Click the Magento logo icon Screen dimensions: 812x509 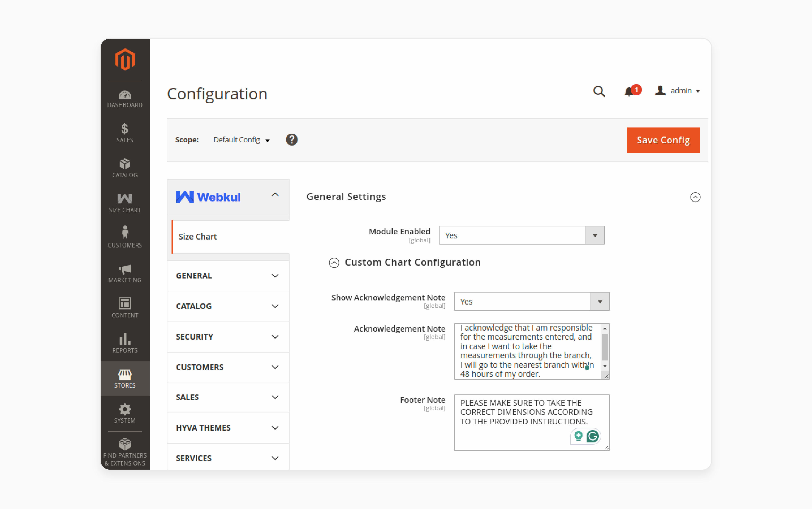tap(125, 59)
